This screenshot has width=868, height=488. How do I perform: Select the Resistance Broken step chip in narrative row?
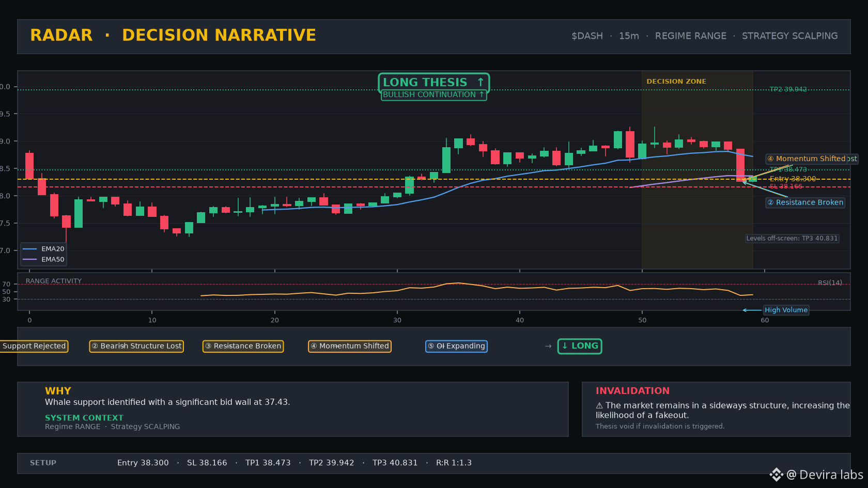coord(243,346)
